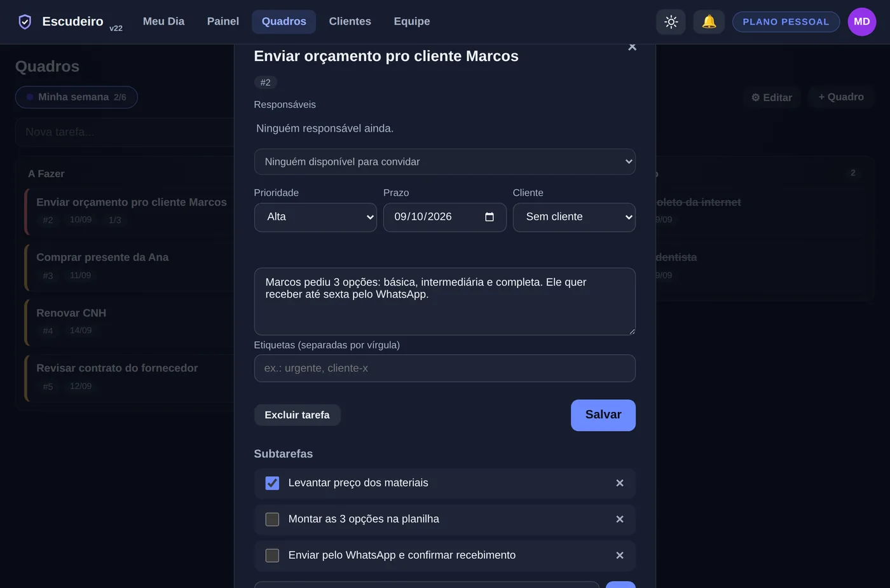The height and width of the screenshot is (588, 890).
Task: Open notifications bell
Action: click(709, 22)
